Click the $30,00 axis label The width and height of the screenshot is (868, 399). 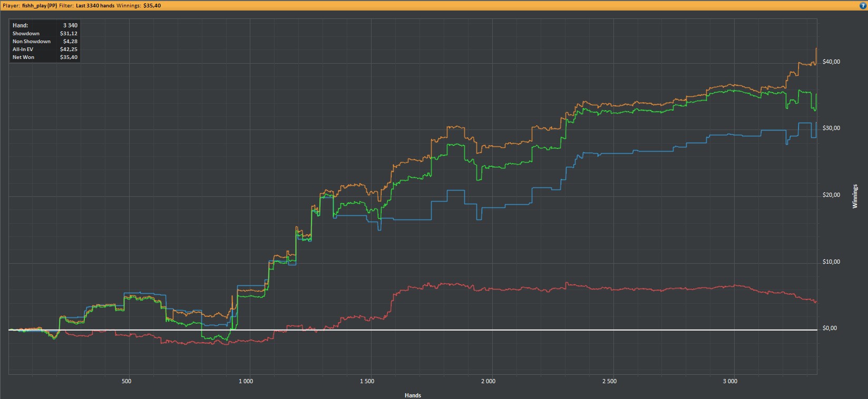[831, 128]
